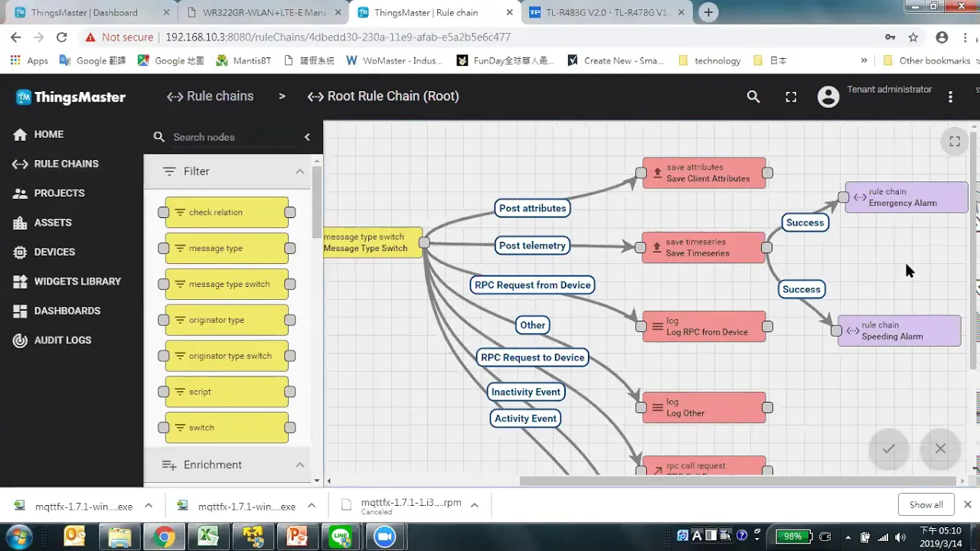This screenshot has height=551, width=980.
Task: Select Save Timeseries node
Action: pyautogui.click(x=704, y=247)
